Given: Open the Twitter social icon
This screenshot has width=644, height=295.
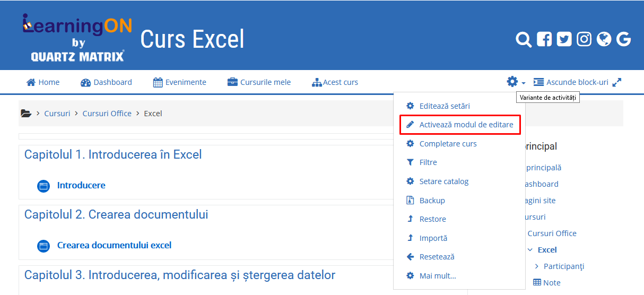Looking at the screenshot, I should coord(564,40).
